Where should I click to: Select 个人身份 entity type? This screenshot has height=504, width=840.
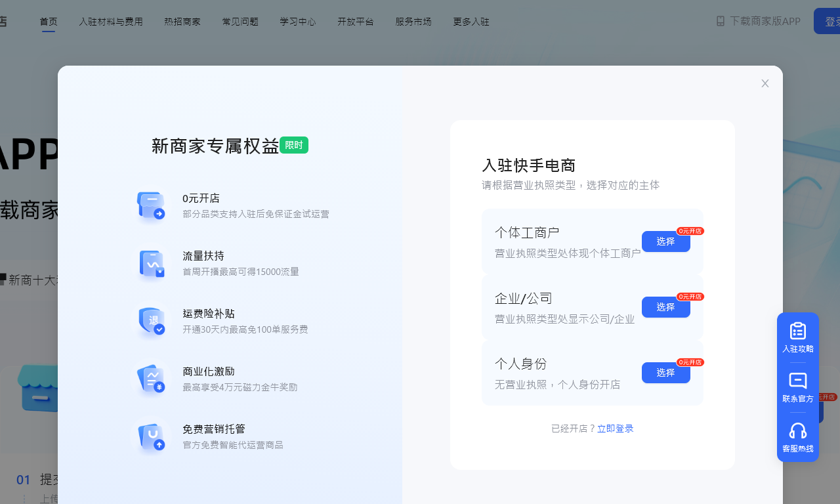pos(666,373)
